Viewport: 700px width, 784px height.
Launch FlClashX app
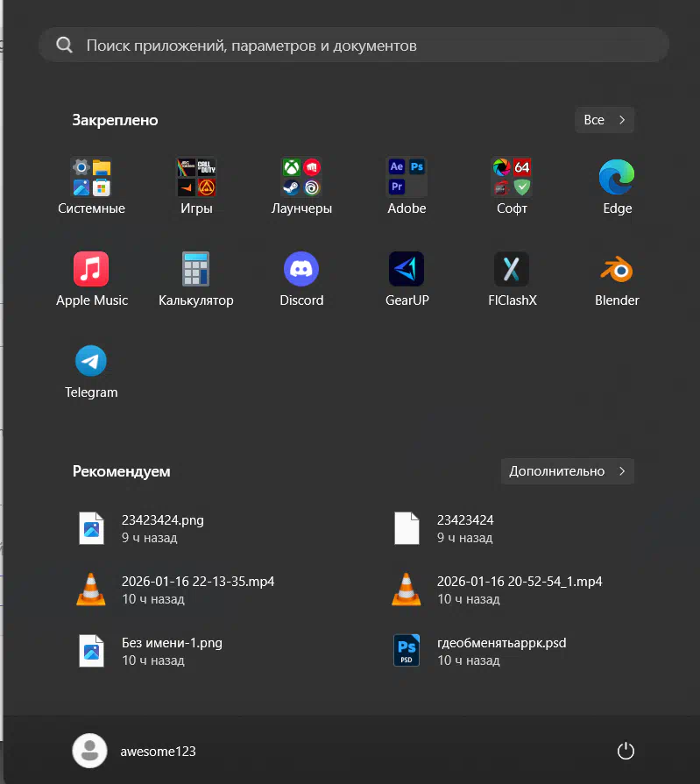click(x=512, y=270)
